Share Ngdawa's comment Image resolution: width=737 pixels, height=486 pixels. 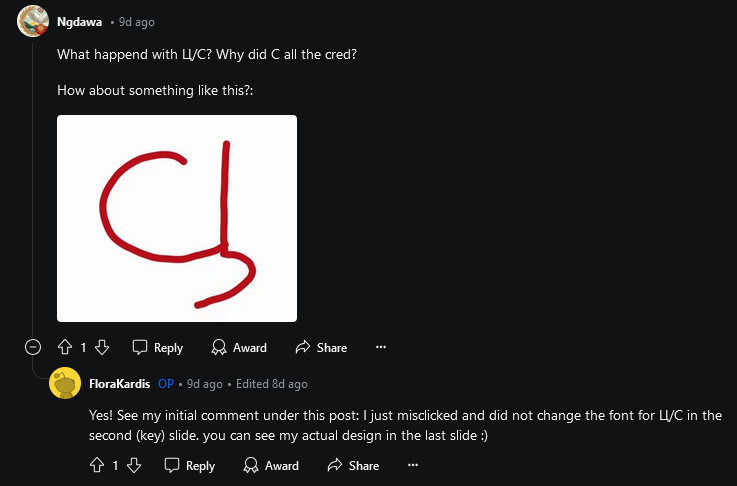point(321,347)
